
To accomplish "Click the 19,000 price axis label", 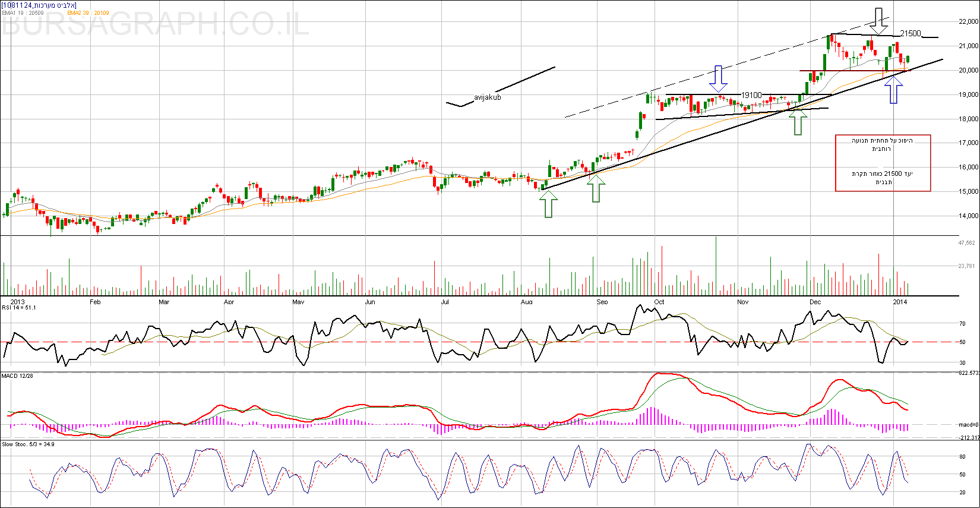I will click(968, 94).
